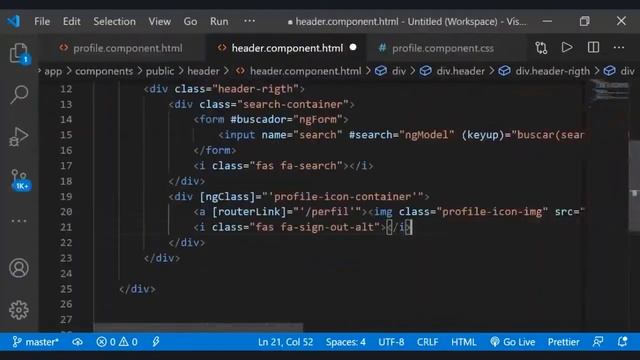The image size is (640, 360).
Task: Click 'search-container' class text on line 13
Action: tap(293, 104)
